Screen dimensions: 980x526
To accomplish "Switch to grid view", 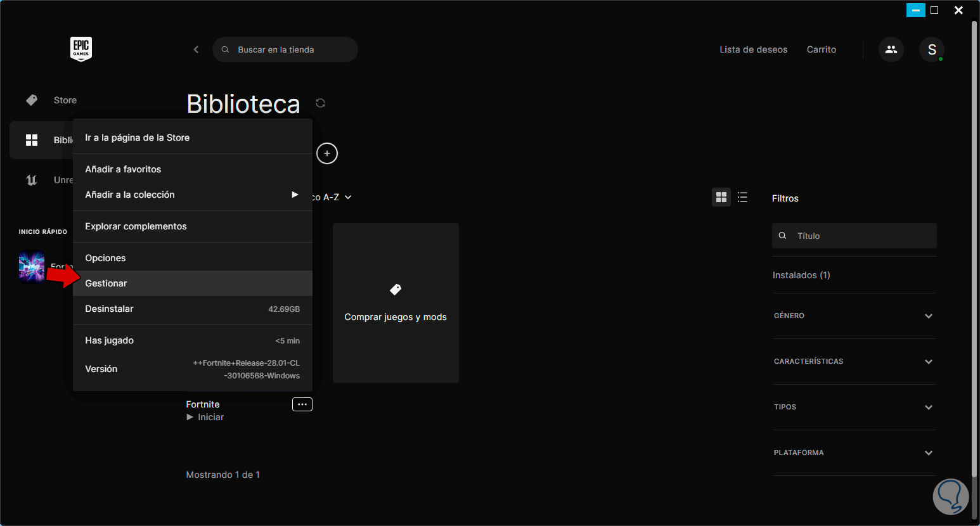I will coord(721,197).
